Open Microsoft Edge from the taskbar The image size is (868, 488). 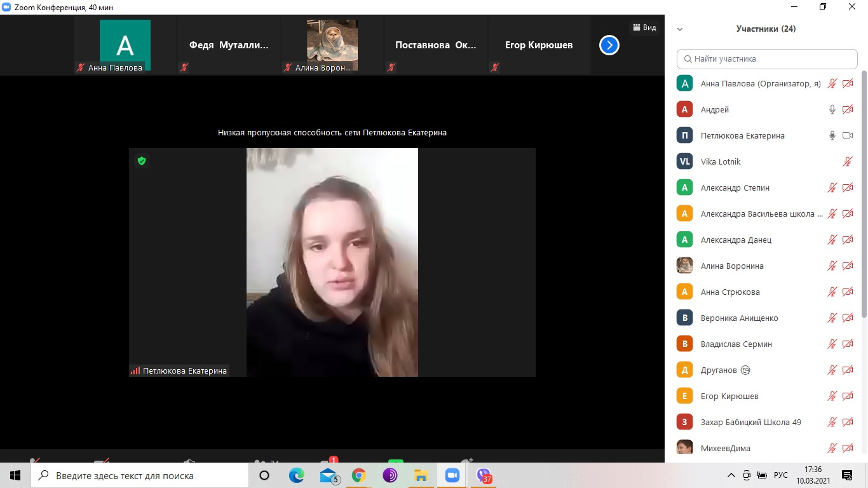click(x=296, y=475)
